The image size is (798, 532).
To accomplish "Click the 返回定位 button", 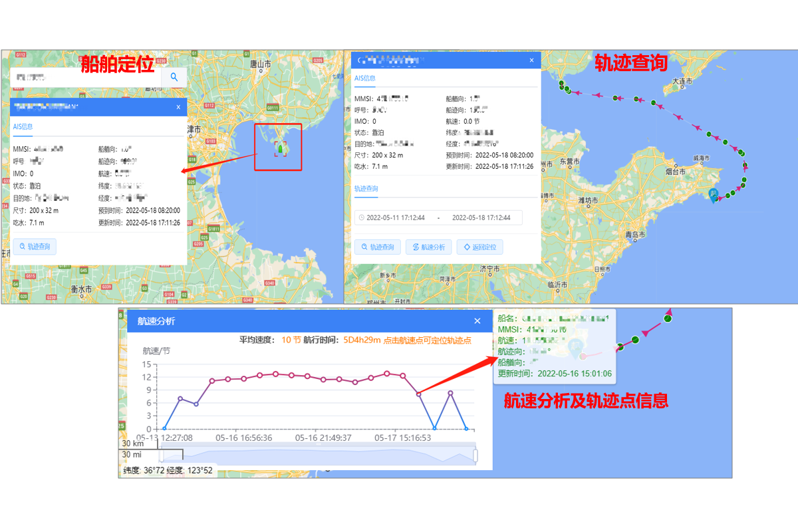I will [x=480, y=247].
